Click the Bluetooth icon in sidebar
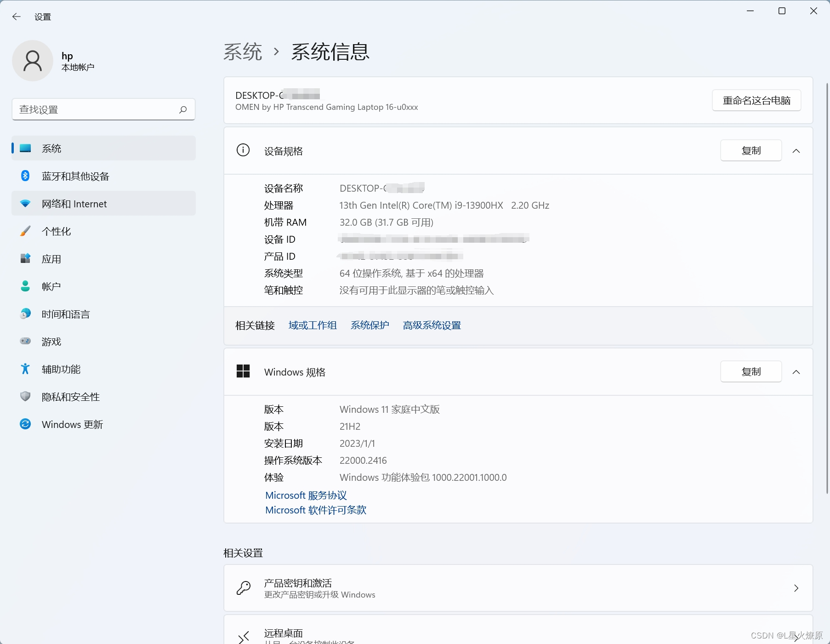 (25, 176)
